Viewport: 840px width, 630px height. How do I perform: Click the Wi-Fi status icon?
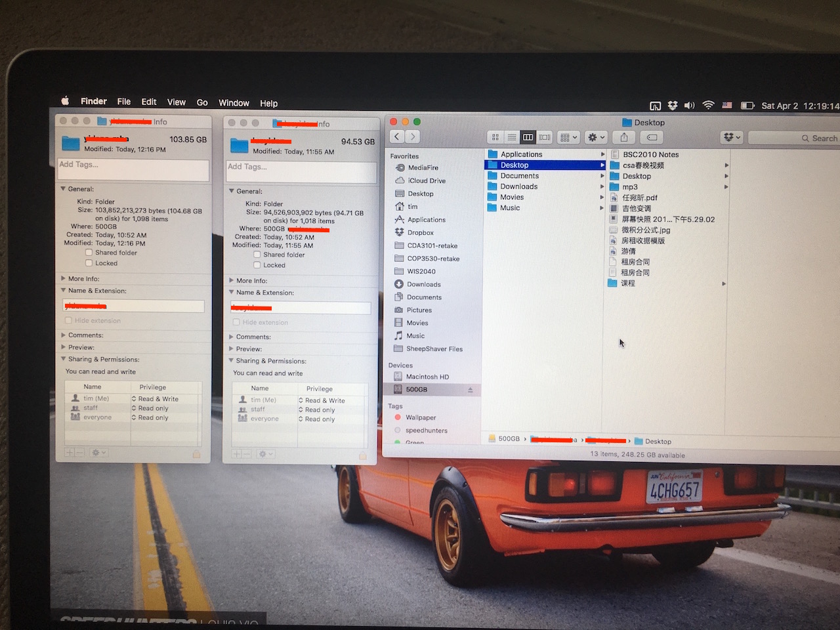click(708, 105)
